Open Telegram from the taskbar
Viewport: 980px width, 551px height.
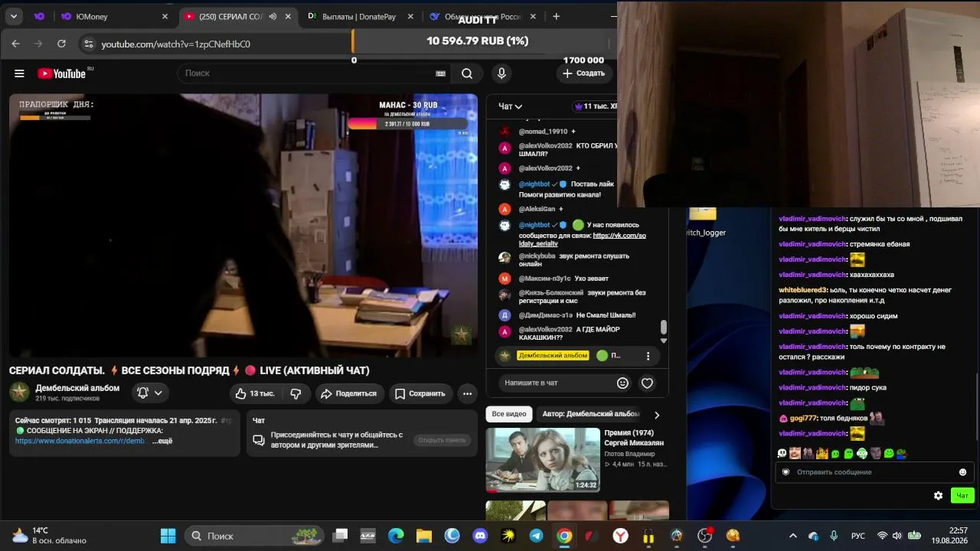(536, 536)
